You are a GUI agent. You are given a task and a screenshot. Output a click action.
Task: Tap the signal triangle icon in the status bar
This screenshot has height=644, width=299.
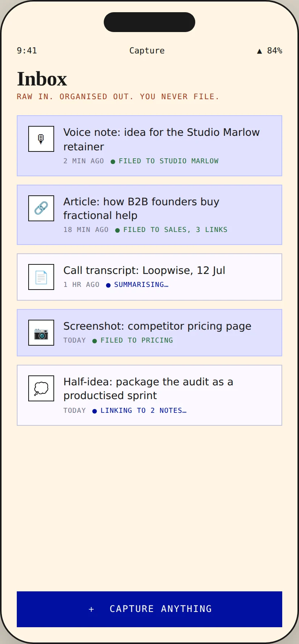pos(259,51)
